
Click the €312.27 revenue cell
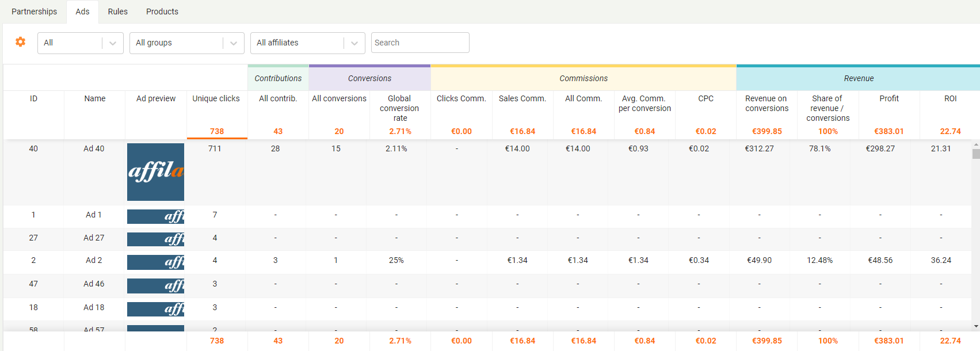point(759,148)
